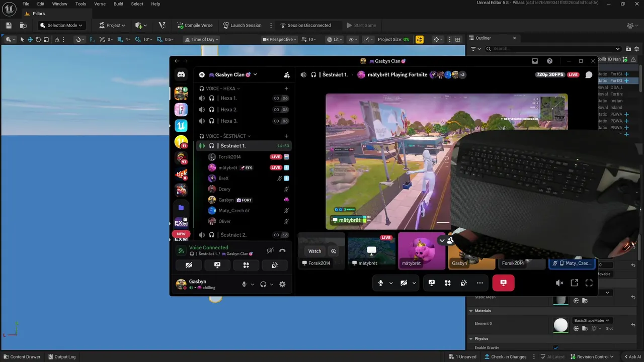Open the add content cube dropdown
This screenshot has width=644, height=362.
point(141,25)
